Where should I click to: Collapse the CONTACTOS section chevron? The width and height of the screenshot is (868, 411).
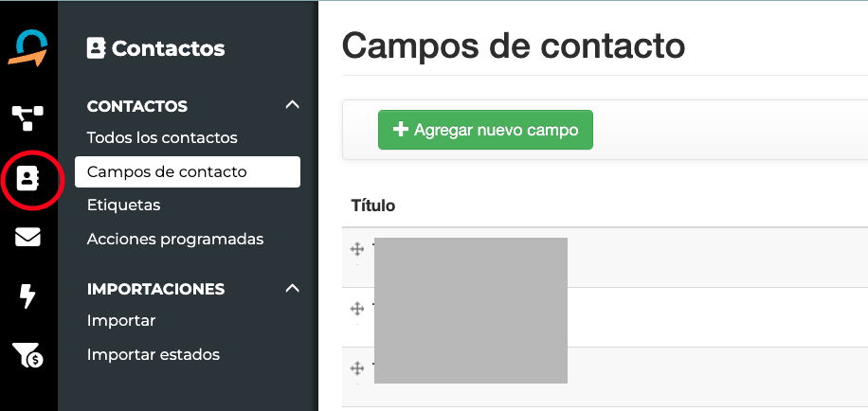293,105
